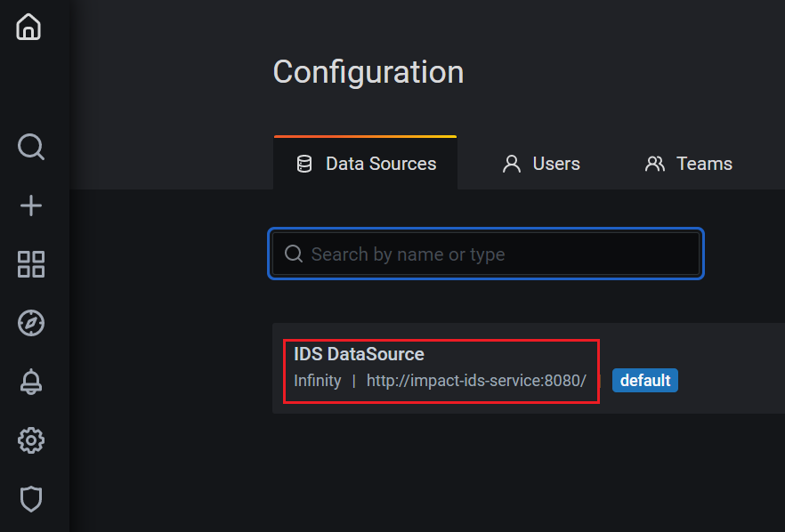Click the magnifier inside the search box
This screenshot has height=532, width=785.
tap(294, 254)
